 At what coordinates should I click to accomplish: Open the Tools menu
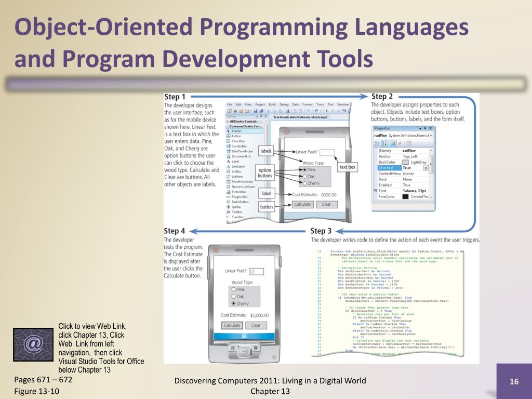coord(320,104)
